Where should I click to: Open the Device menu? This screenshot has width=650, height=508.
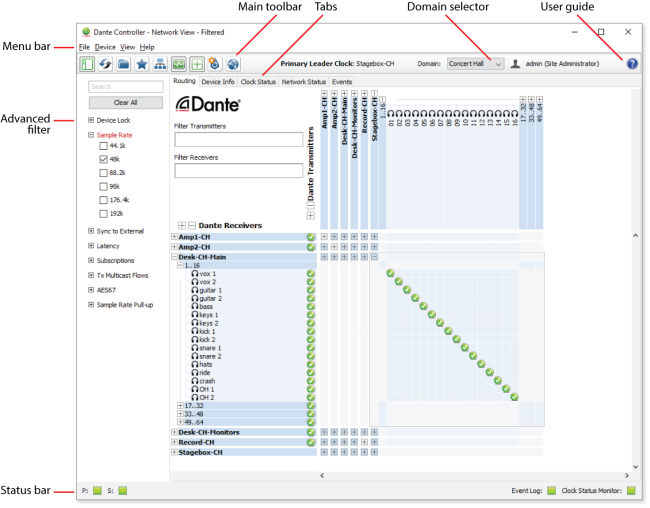(105, 47)
